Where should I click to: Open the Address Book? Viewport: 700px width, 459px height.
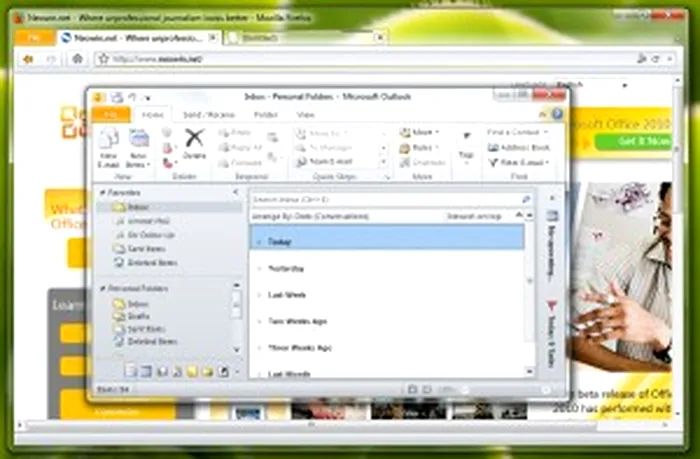[519, 147]
